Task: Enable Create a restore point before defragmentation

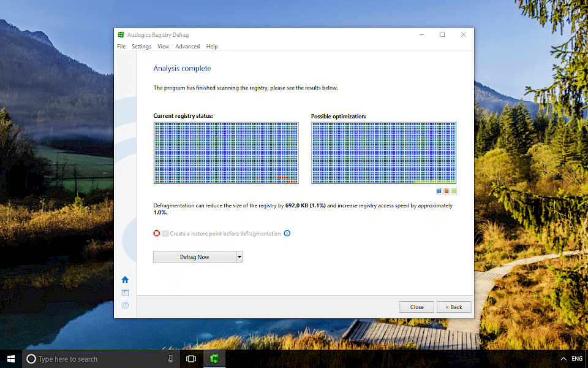Action: [165, 234]
